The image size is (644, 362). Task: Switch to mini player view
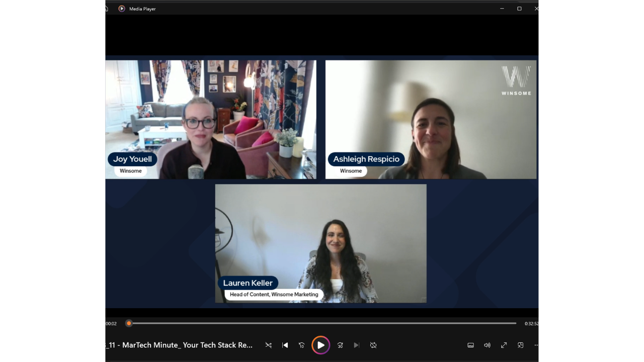click(520, 345)
